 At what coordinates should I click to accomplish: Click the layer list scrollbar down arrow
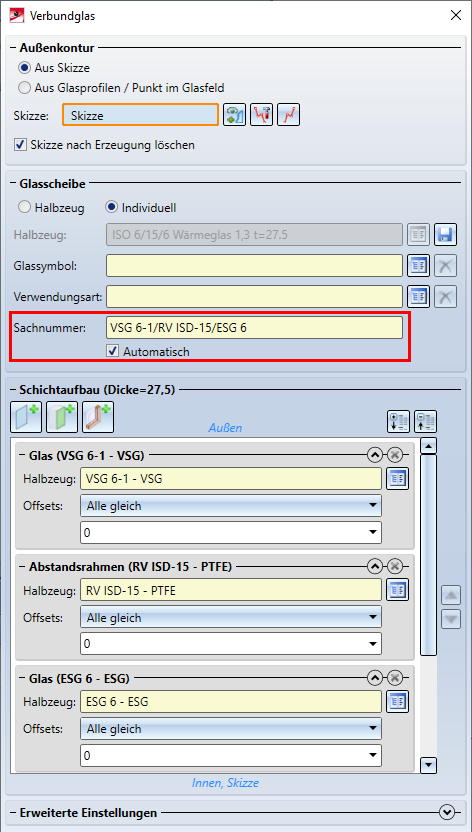point(428,765)
